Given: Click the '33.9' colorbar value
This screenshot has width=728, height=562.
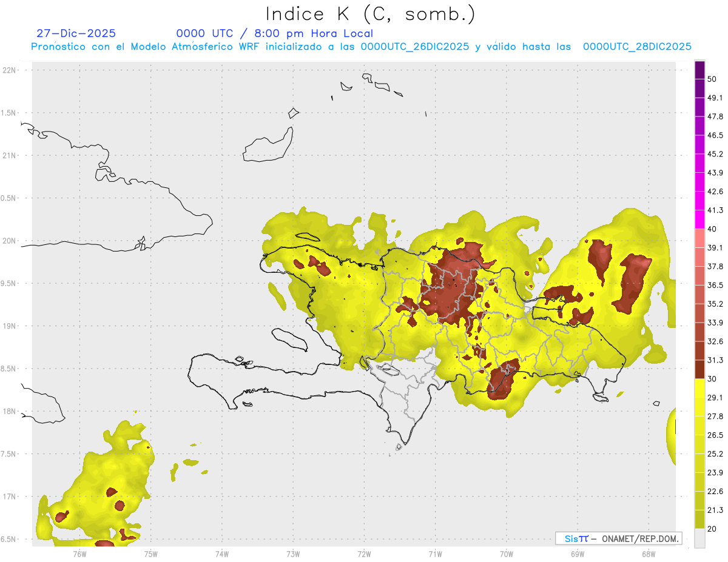Looking at the screenshot, I should click(x=715, y=323).
